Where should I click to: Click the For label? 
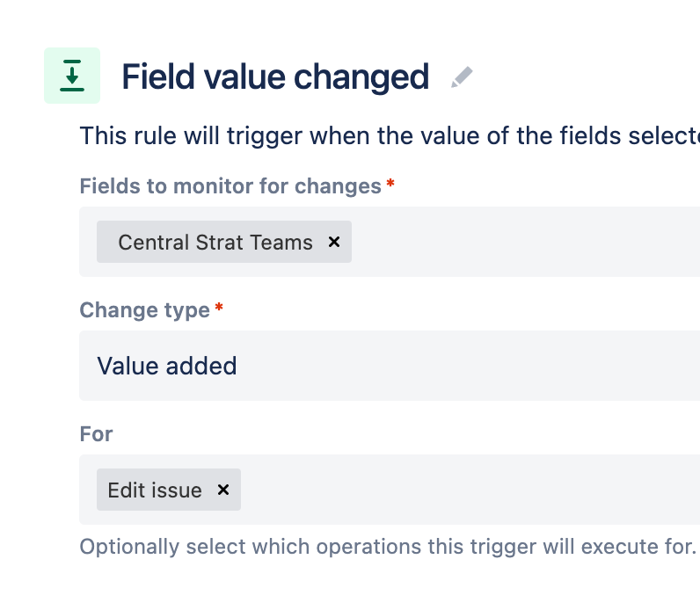point(96,433)
